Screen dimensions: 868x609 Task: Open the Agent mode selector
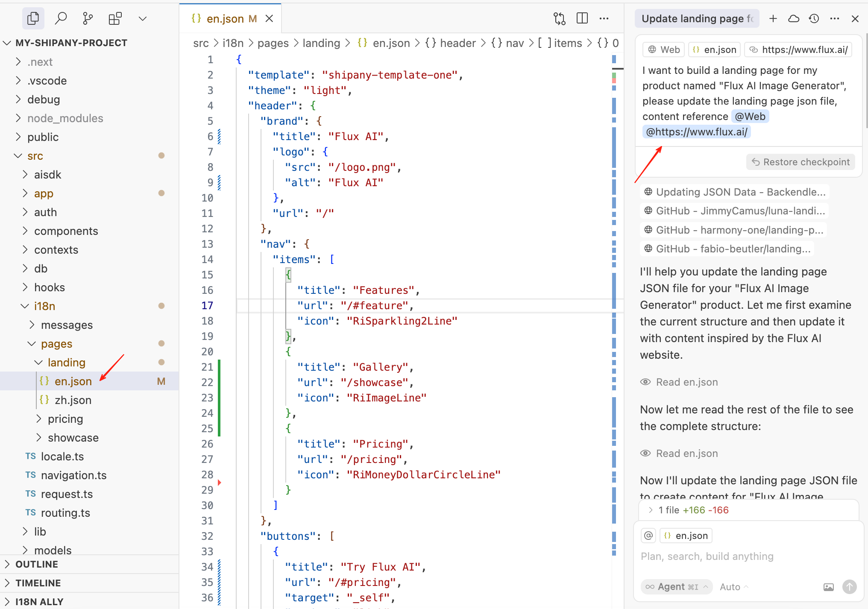click(677, 587)
